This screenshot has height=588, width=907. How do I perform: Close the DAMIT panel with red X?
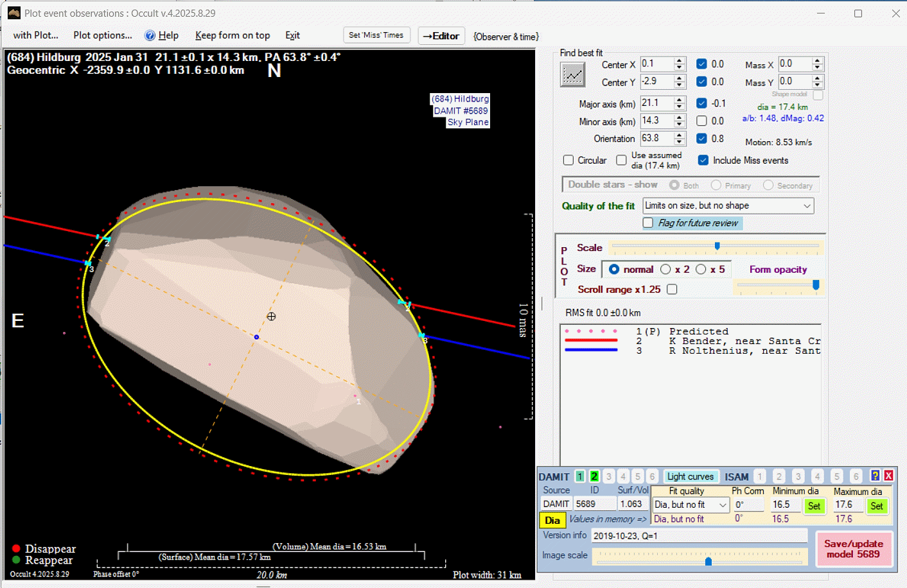pos(888,476)
